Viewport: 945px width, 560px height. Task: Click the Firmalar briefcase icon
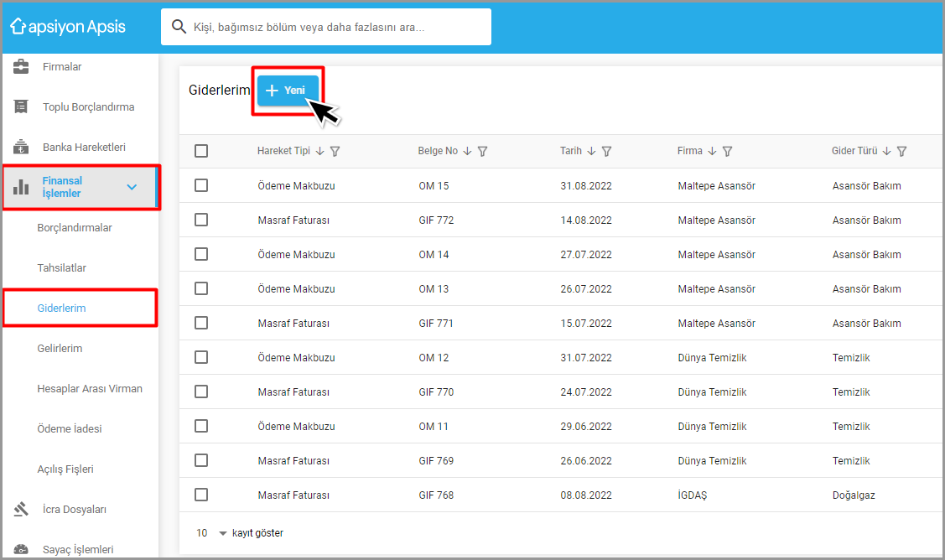coord(21,66)
